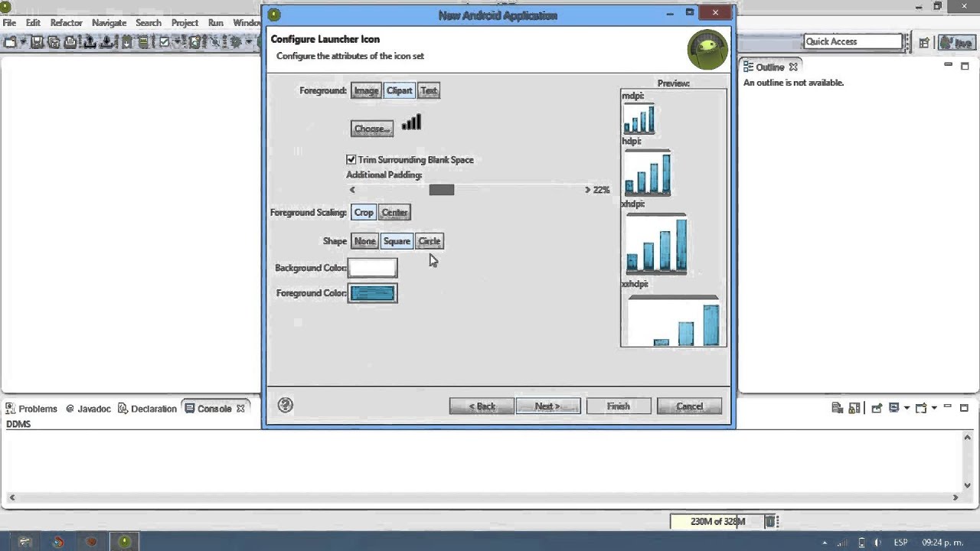980x551 pixels.
Task: Switch to the Javadoc tab
Action: click(89, 409)
